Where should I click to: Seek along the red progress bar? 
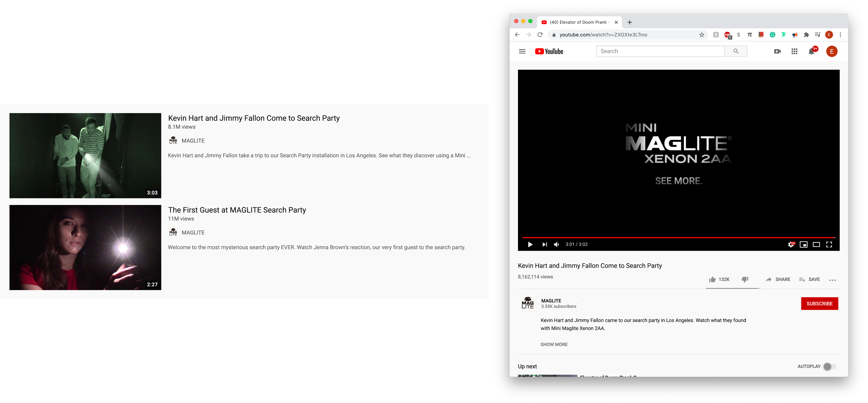pyautogui.click(x=678, y=238)
